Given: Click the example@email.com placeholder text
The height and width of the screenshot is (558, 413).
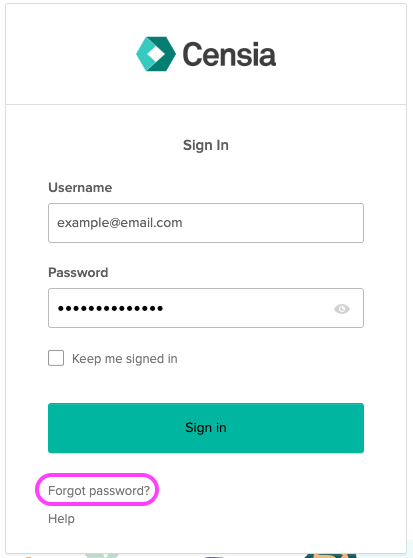Looking at the screenshot, I should (120, 223).
